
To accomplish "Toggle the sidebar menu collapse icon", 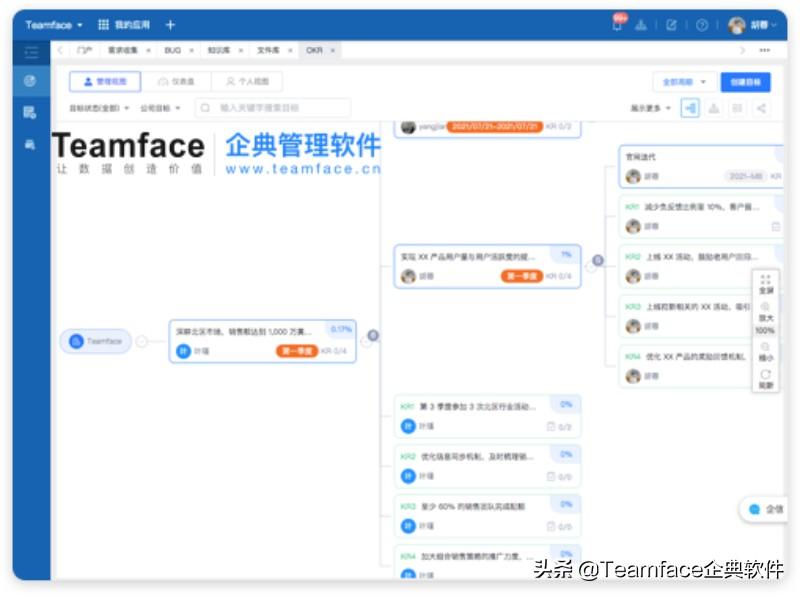I will pos(31,52).
